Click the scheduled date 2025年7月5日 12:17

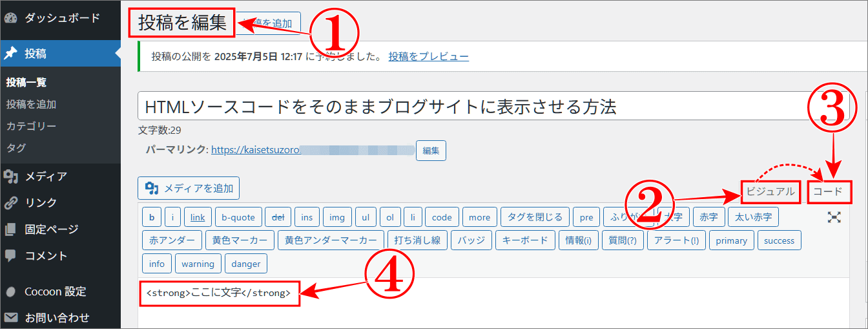click(258, 57)
